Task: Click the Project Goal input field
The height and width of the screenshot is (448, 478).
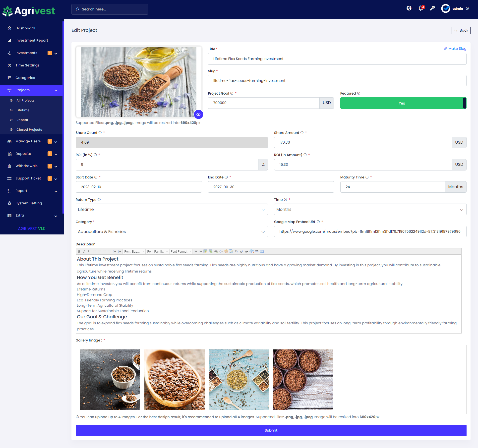Action: tap(264, 103)
